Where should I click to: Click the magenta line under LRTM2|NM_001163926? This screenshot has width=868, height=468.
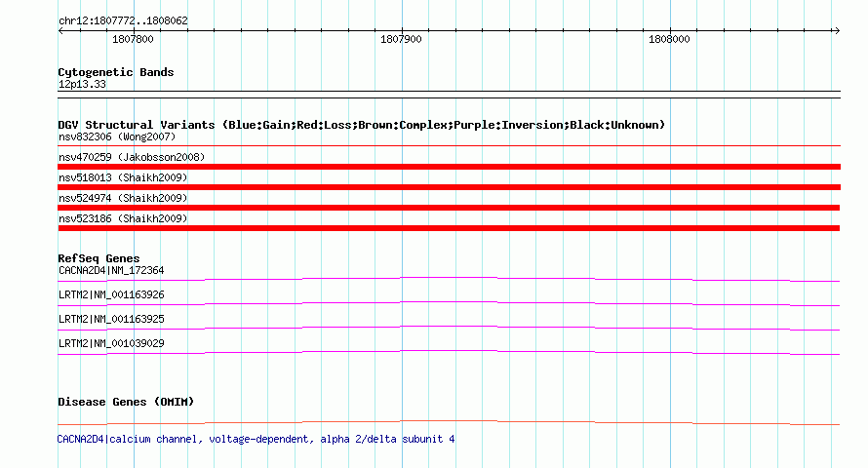(449, 303)
